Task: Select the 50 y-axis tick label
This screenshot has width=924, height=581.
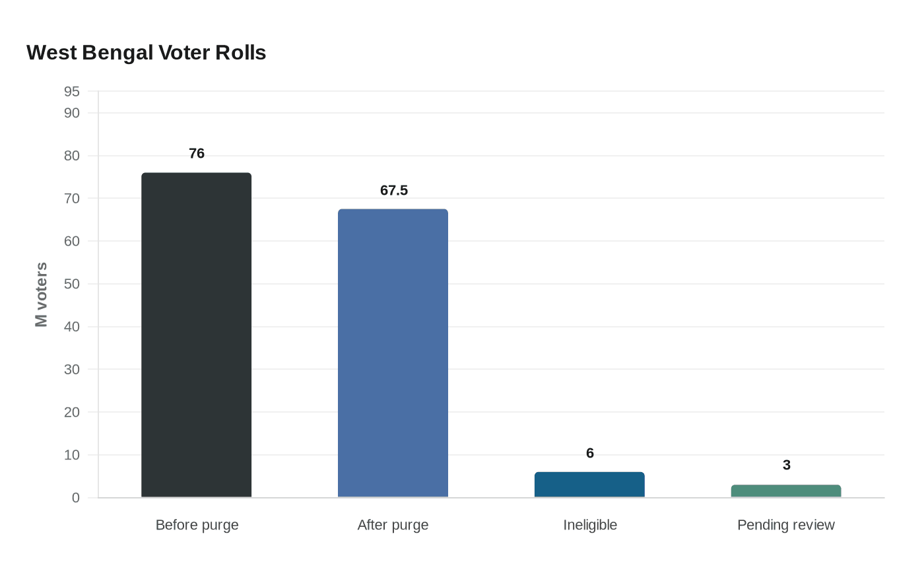Action: [x=72, y=284]
